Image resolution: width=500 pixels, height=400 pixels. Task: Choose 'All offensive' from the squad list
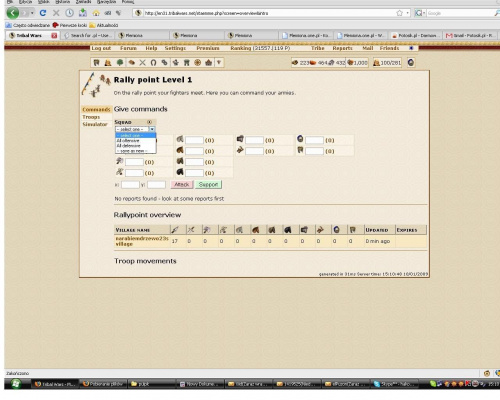point(135,141)
